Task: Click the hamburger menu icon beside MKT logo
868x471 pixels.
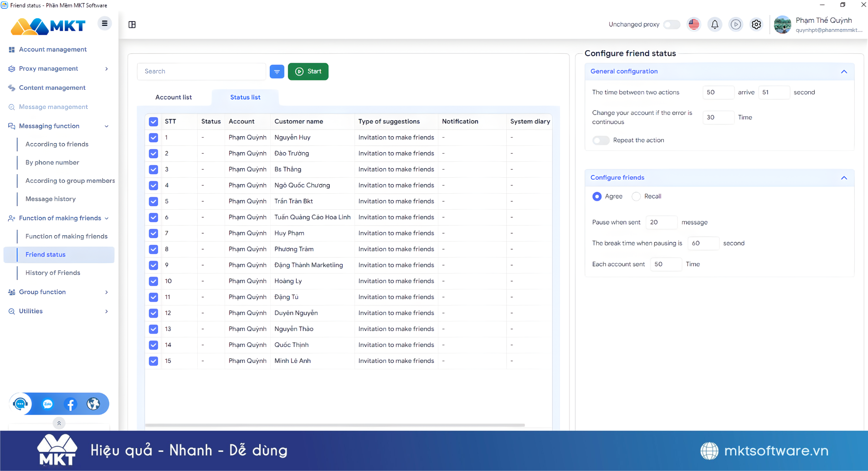Action: tap(104, 23)
